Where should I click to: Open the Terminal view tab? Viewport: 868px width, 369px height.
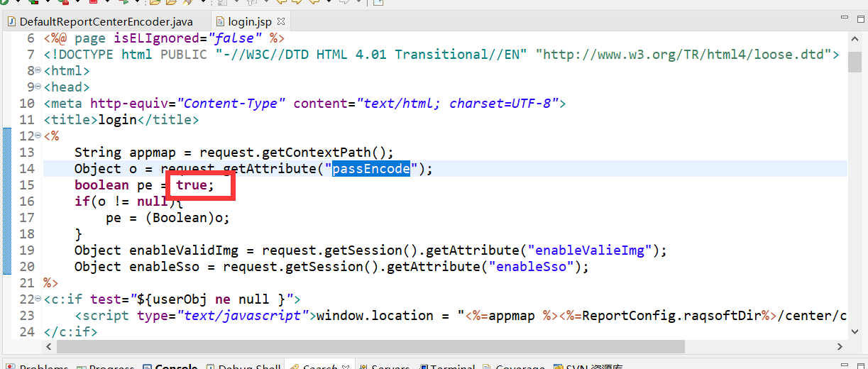click(x=447, y=367)
